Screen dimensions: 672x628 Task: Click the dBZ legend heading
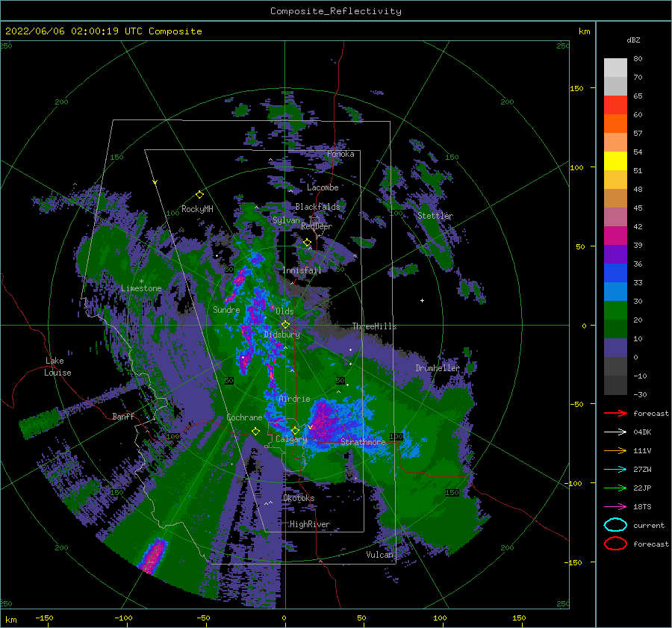(x=633, y=40)
